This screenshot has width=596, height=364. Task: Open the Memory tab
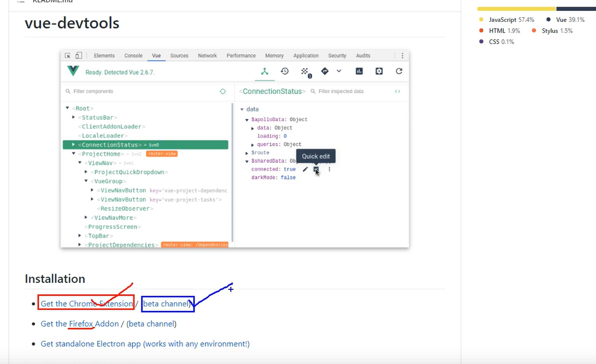274,55
